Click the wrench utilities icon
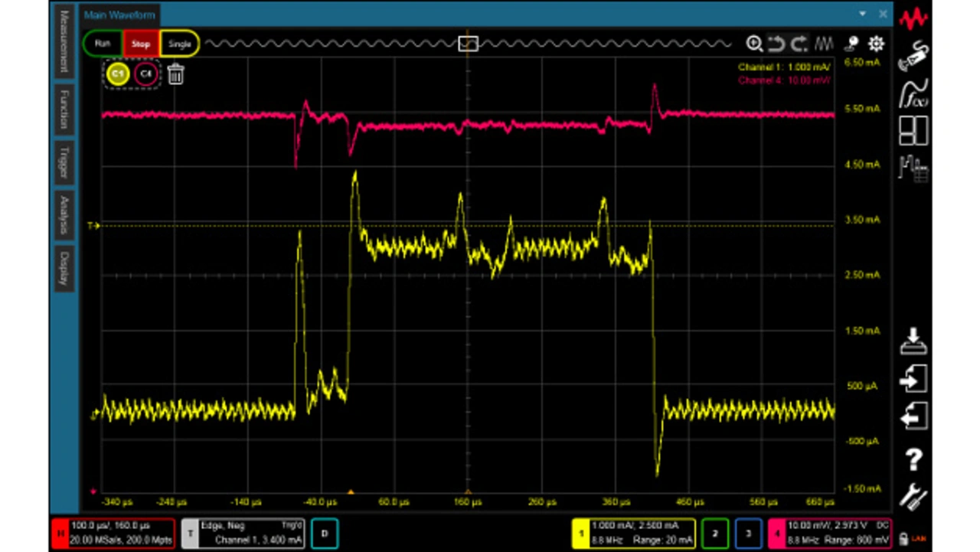 tap(913, 497)
